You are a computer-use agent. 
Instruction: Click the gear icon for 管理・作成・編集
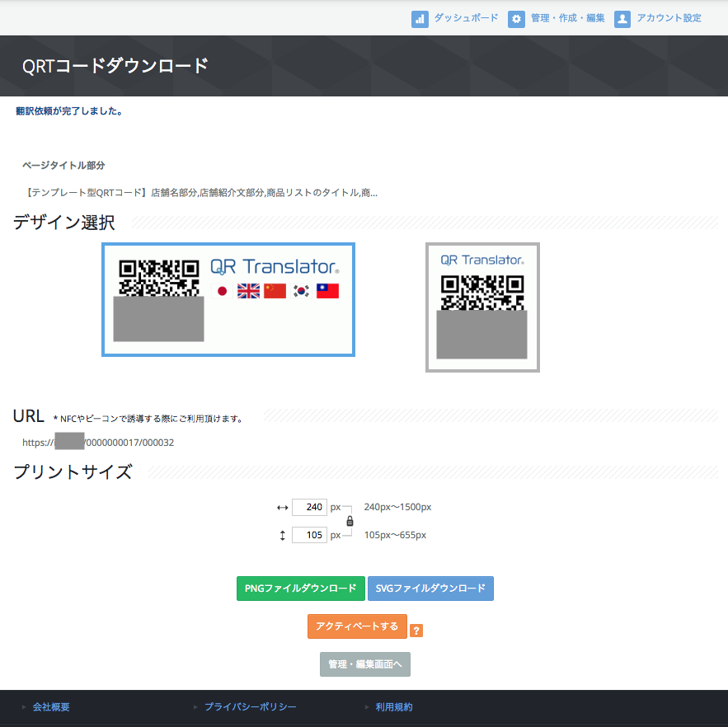pos(516,19)
